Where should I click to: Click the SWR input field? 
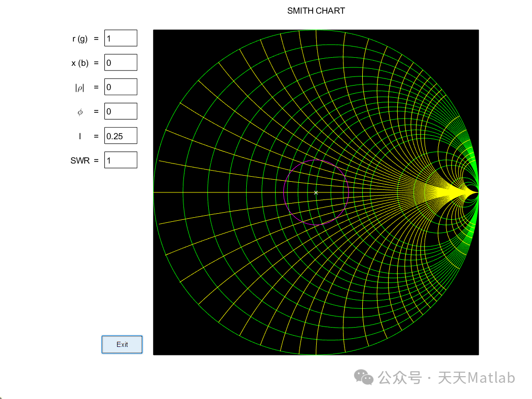point(121,160)
